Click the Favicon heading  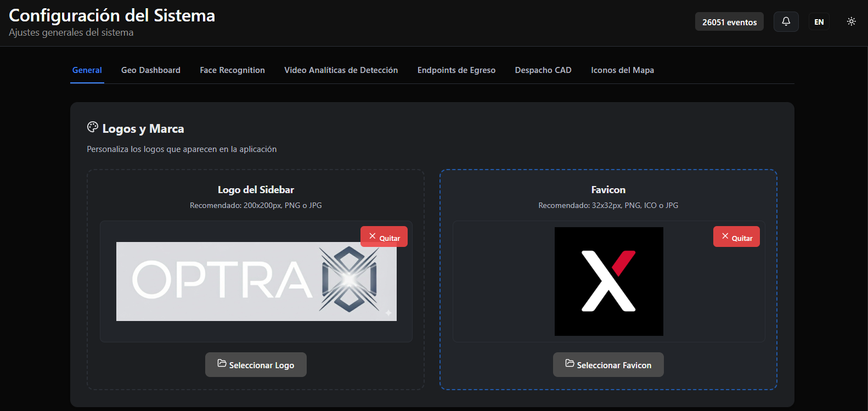pos(608,190)
